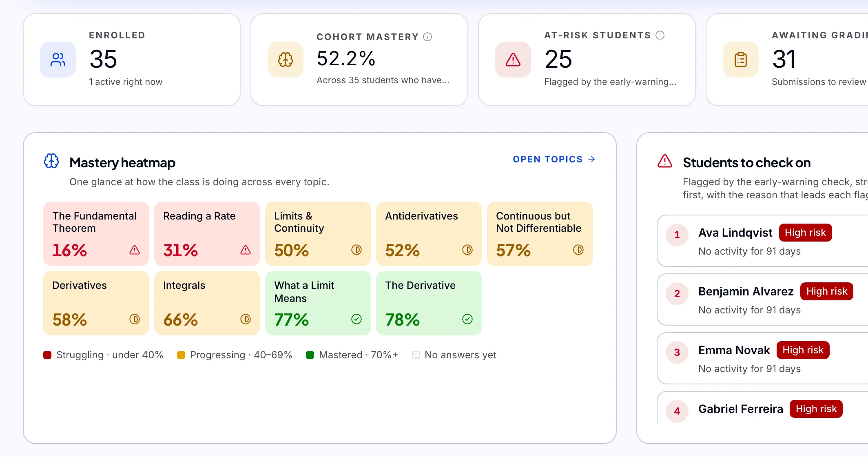Open the Cohort Mastery info tooltip icon
This screenshot has height=457, width=868.
pos(427,37)
